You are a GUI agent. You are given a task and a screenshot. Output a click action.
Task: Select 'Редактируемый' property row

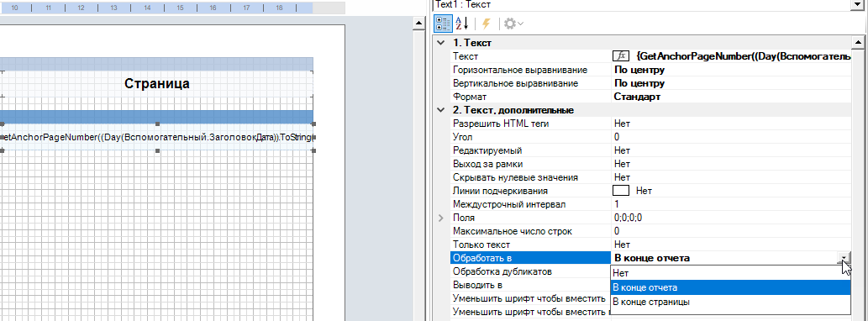650,150
